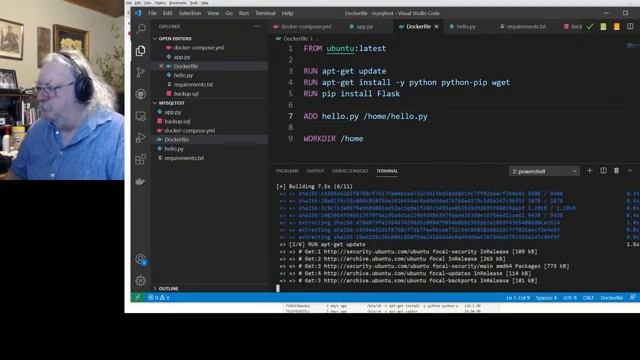640x360 pixels.
Task: Switch to the OUTPUT panel tab
Action: click(315, 171)
